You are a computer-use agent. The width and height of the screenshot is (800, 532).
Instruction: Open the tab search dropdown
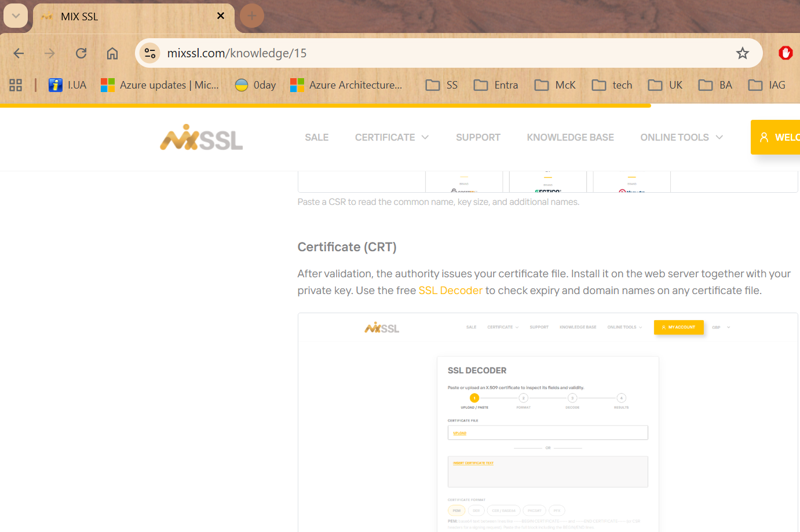16,16
